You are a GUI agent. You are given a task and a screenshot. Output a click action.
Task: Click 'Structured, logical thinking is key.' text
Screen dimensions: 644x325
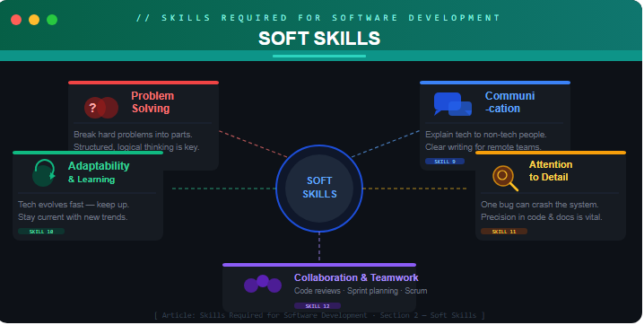(136, 147)
